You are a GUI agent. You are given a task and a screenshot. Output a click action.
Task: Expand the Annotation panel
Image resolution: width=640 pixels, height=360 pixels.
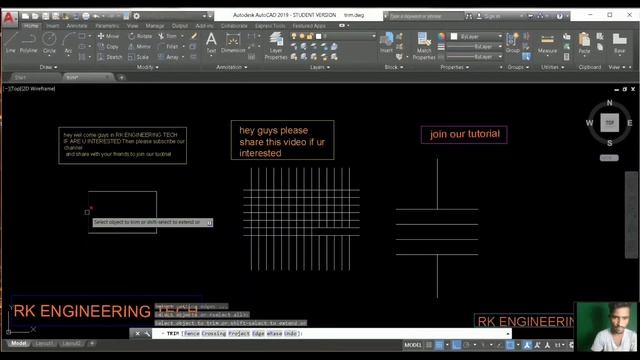tap(231, 67)
